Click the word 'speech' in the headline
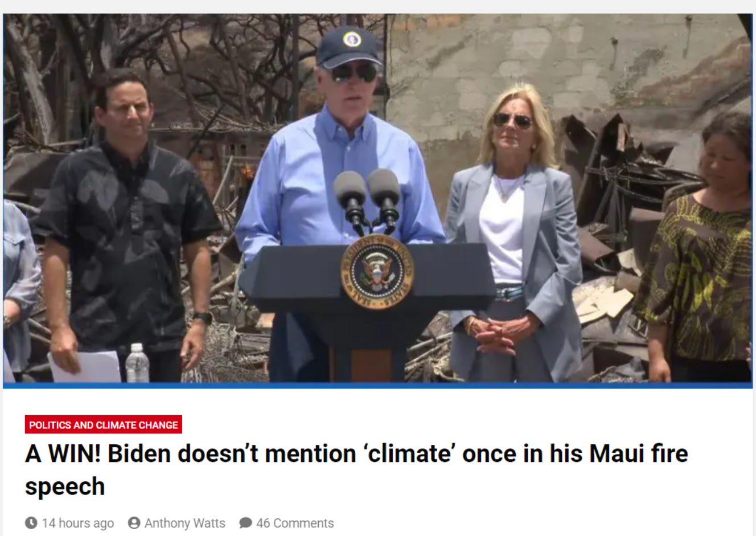Image resolution: width=756 pixels, height=536 pixels. point(65,486)
